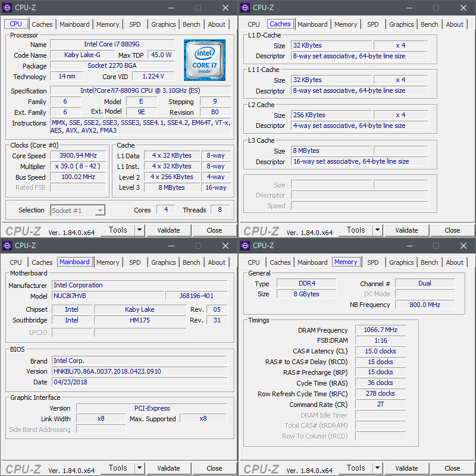476x476 pixels.
Task: Click Validate in the CPU window
Action: point(169,230)
